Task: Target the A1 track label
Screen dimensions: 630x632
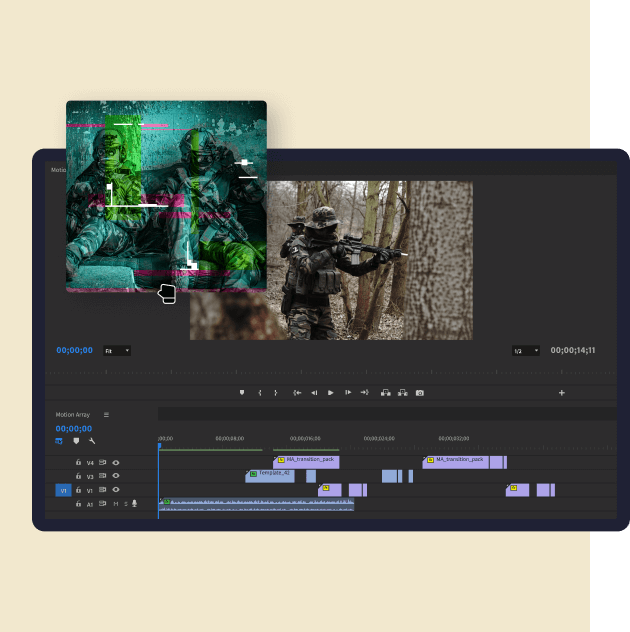Action: (90, 504)
